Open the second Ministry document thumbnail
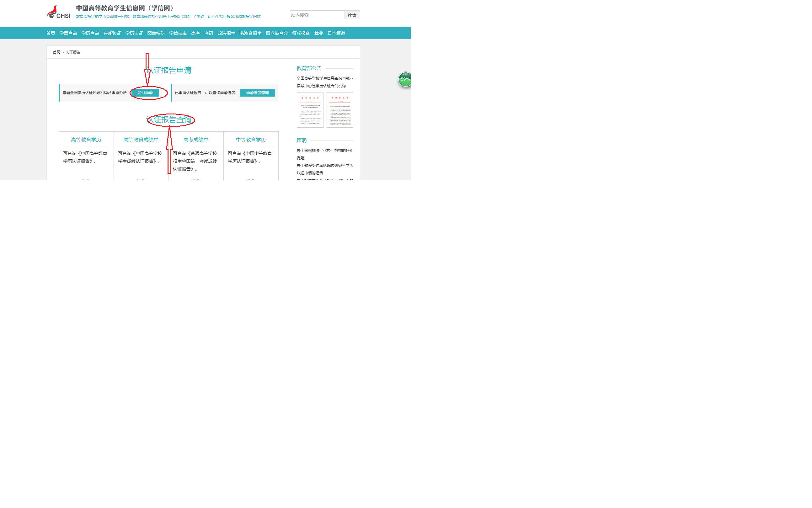Viewport: 812px width, 508px height. pyautogui.click(x=339, y=110)
